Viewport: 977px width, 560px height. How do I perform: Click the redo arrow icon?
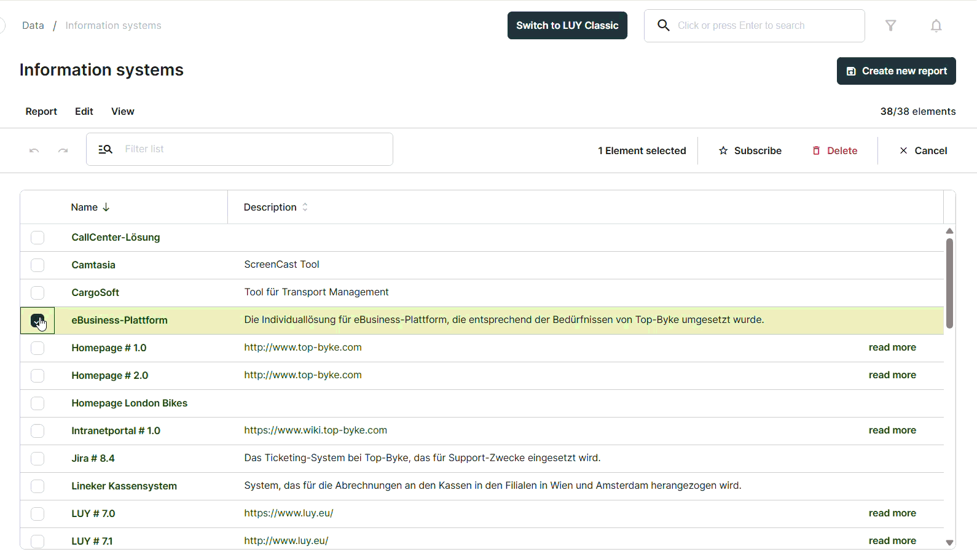coord(63,150)
